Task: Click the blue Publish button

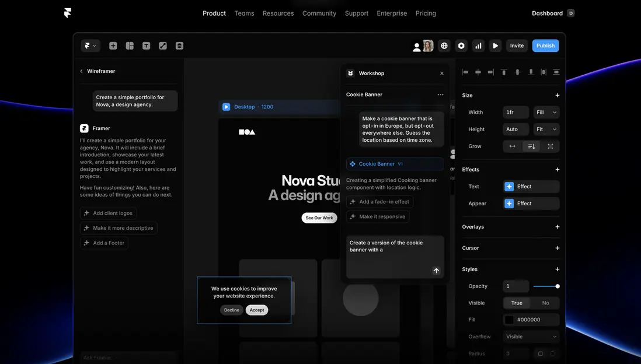Action: click(x=545, y=45)
